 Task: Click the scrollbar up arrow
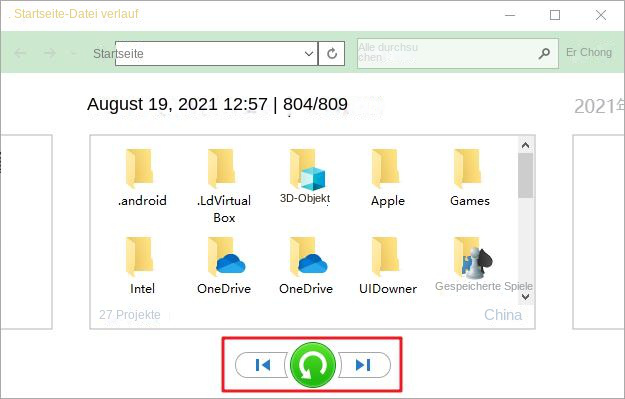pyautogui.click(x=525, y=145)
